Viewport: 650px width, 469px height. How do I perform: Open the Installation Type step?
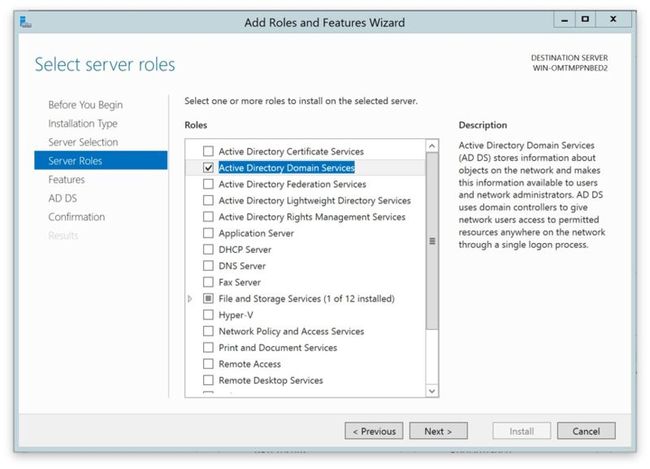(x=82, y=124)
